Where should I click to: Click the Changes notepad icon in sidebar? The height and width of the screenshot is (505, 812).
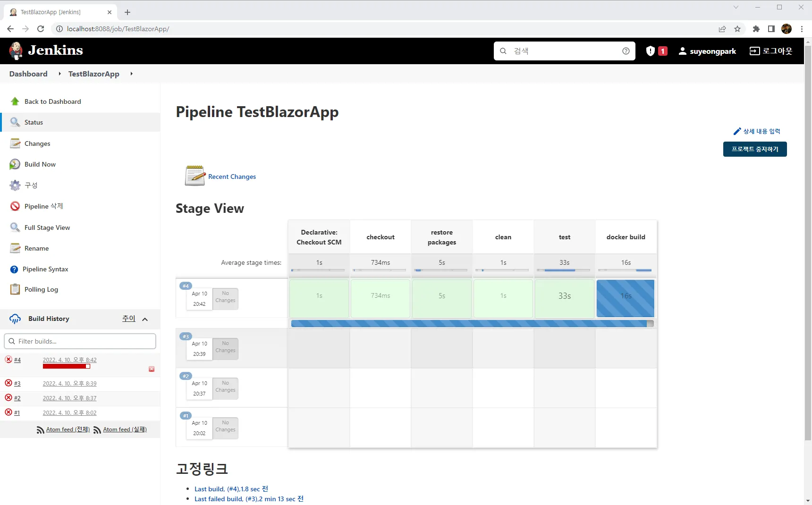[15, 143]
